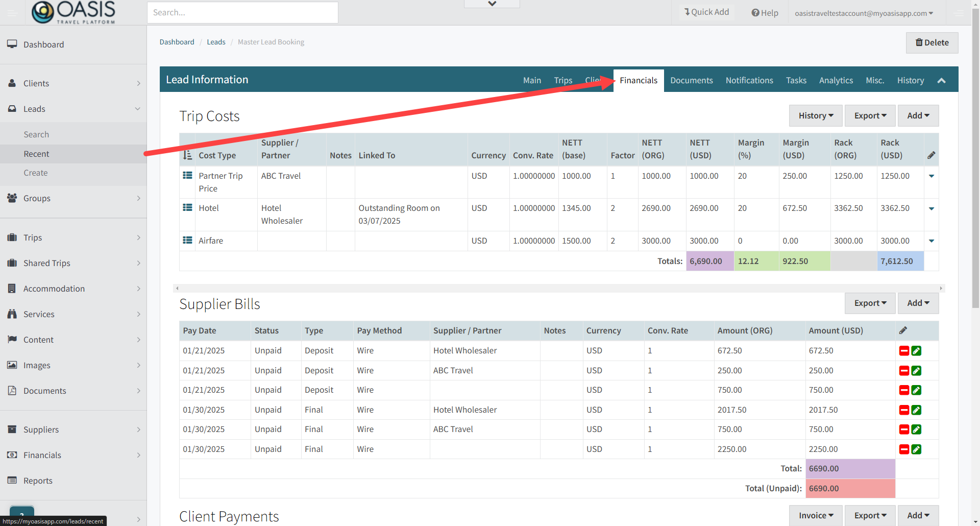Click the Shared Trips suitcase icon
Image resolution: width=980 pixels, height=526 pixels.
pyautogui.click(x=12, y=263)
